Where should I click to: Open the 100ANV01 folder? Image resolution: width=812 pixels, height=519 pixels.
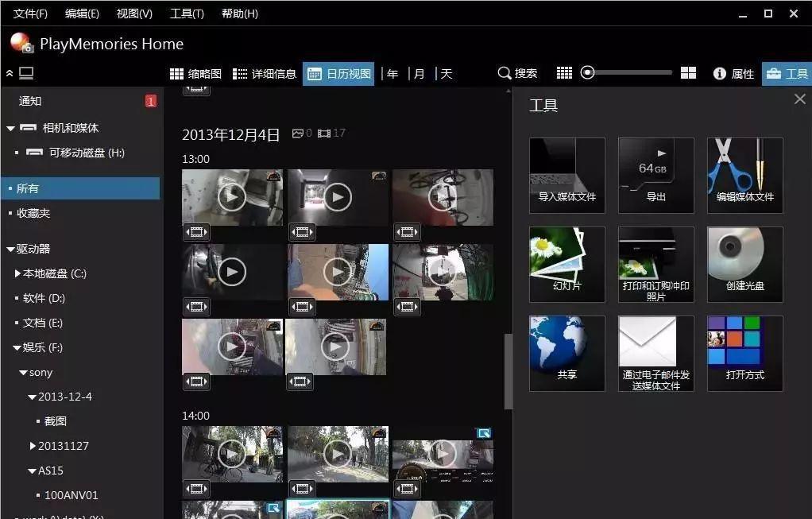71,495
